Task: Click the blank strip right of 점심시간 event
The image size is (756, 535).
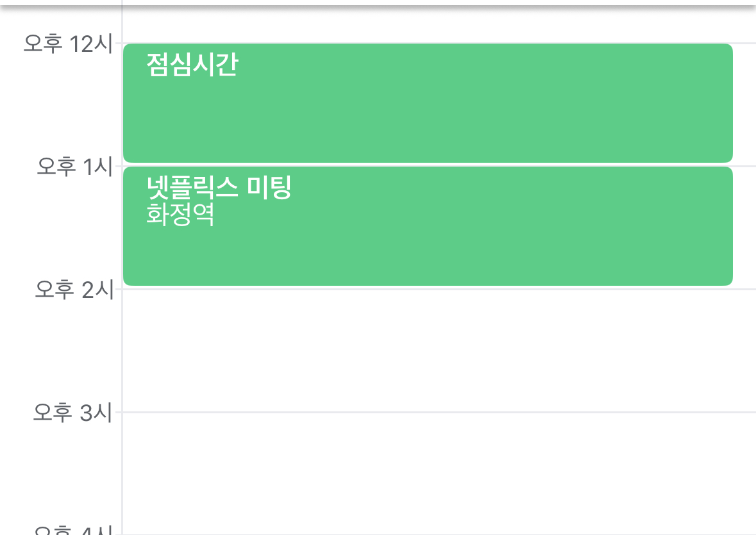Action: point(744,103)
